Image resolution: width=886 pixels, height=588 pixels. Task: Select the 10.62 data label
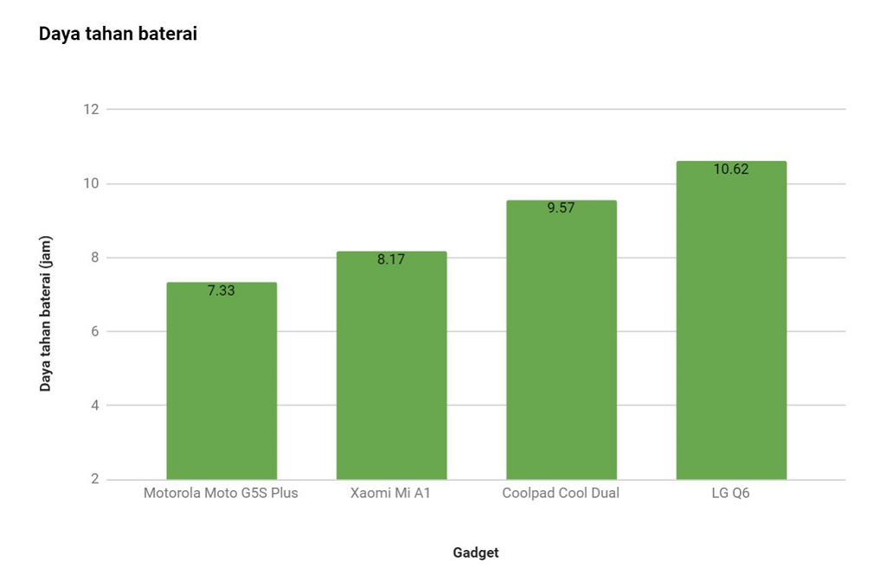click(731, 169)
